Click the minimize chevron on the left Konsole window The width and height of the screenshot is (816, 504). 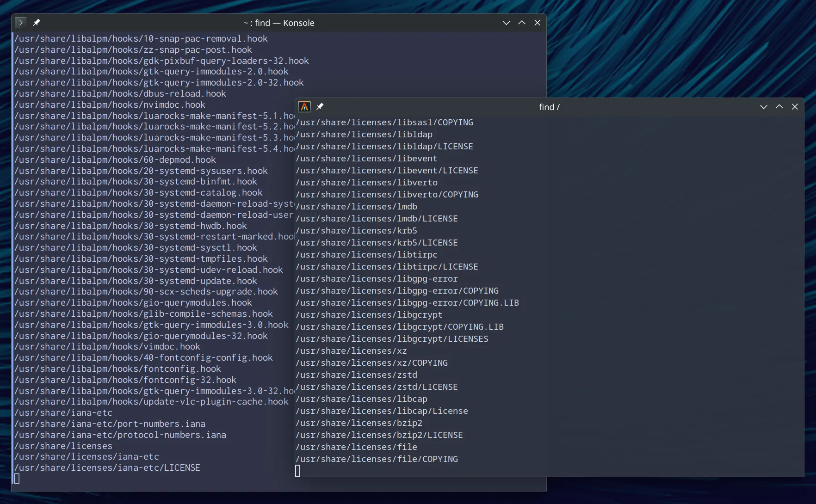point(506,23)
